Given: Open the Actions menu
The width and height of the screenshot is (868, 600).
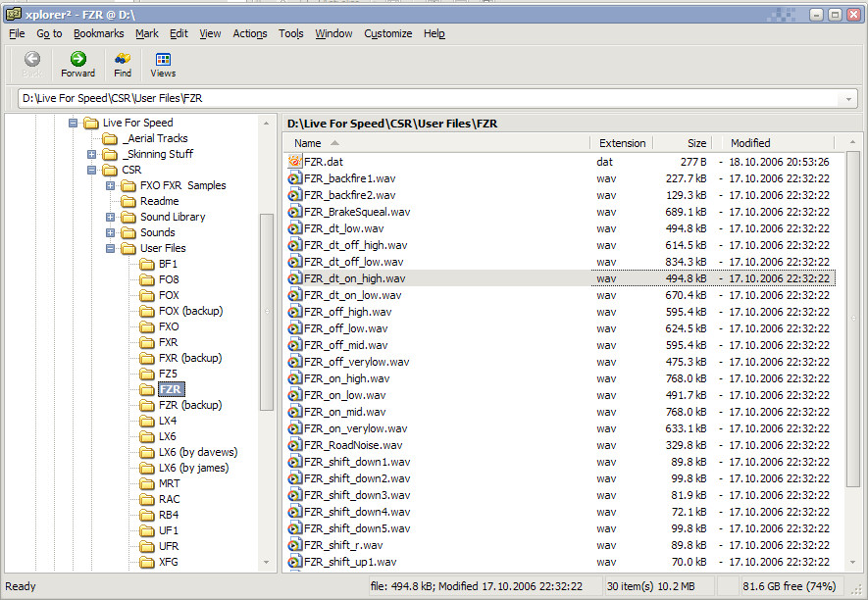Looking at the screenshot, I should pyautogui.click(x=250, y=33).
